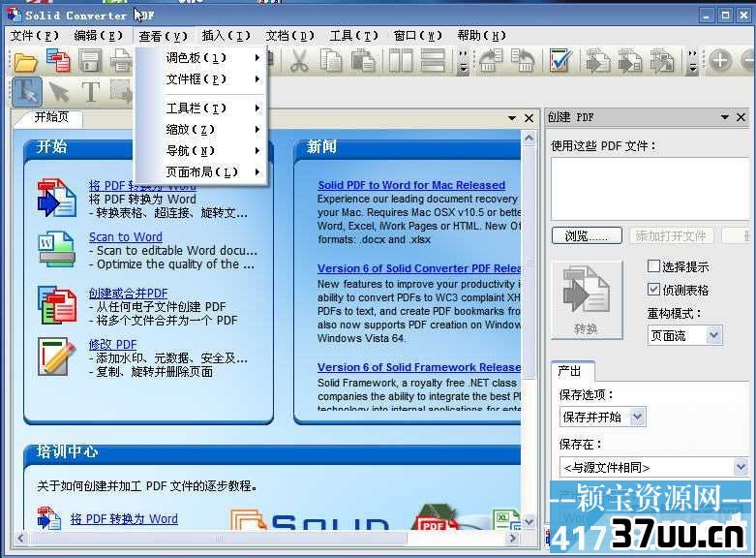The image size is (756, 558).
Task: Click the modify PDF pencil icon
Action: pyautogui.click(x=57, y=357)
